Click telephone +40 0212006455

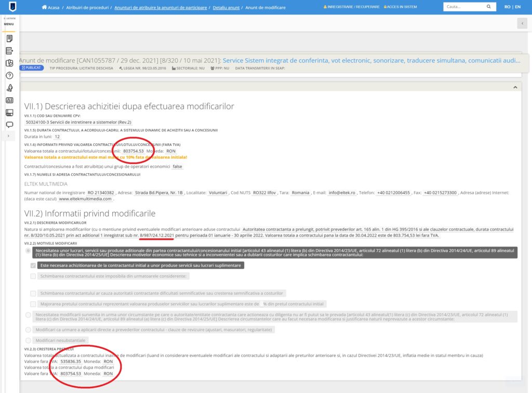[394, 193]
